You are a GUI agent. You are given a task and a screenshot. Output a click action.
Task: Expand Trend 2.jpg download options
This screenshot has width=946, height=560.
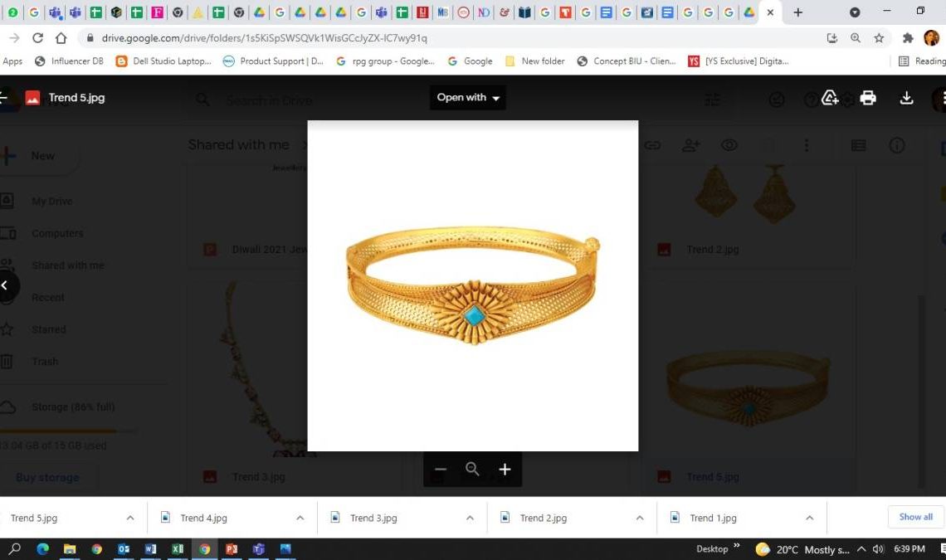tap(640, 518)
